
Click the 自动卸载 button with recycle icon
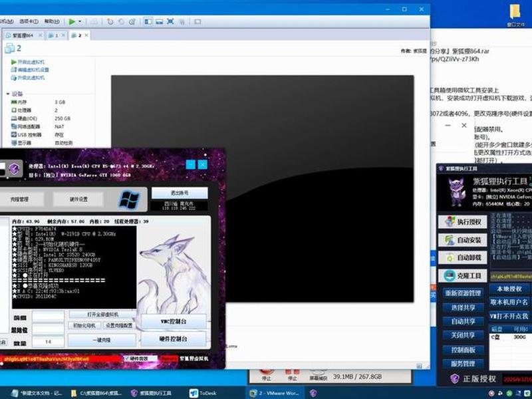(463, 258)
